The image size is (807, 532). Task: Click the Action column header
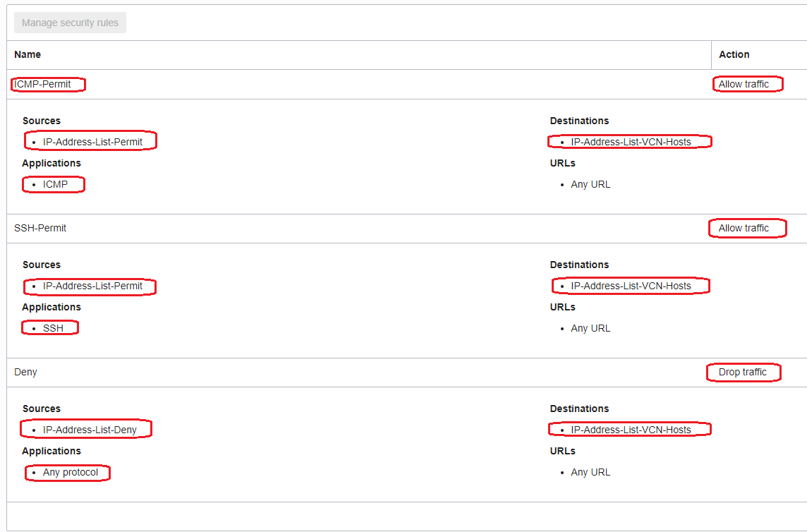pos(734,54)
